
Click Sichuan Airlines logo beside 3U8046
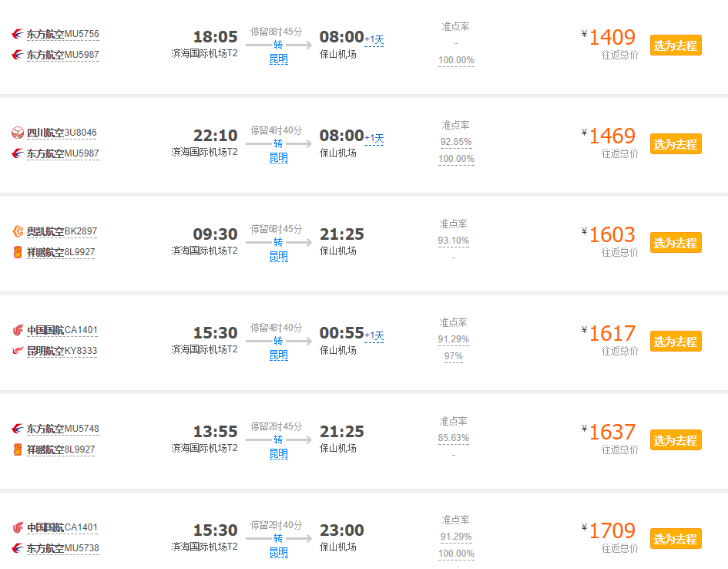point(18,133)
